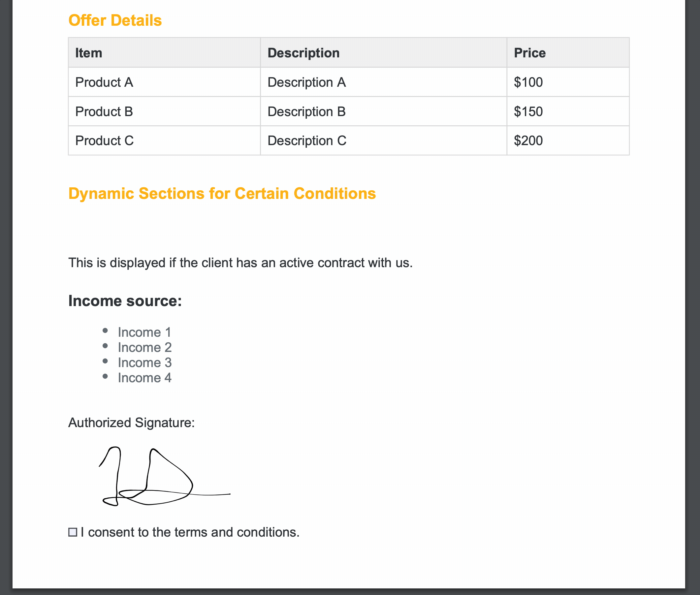Image resolution: width=700 pixels, height=595 pixels.
Task: Select the Price column header
Action: point(568,53)
